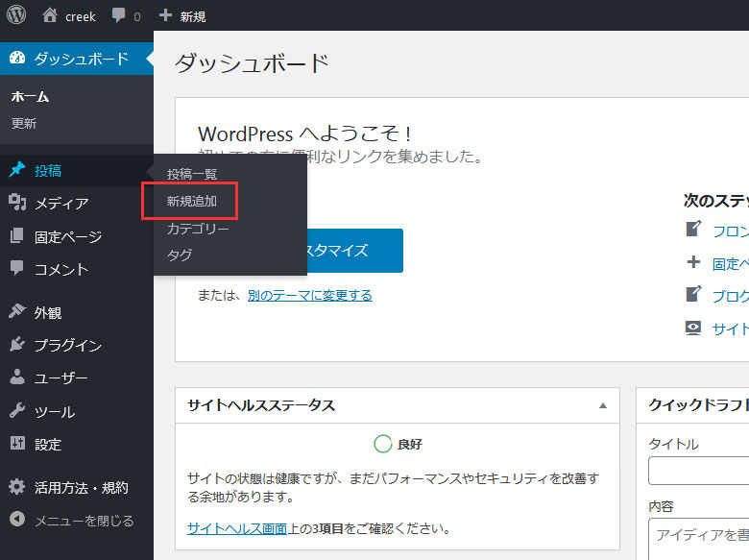Click the comments bubble icon in top bar
The image size is (749, 560).
[118, 15]
